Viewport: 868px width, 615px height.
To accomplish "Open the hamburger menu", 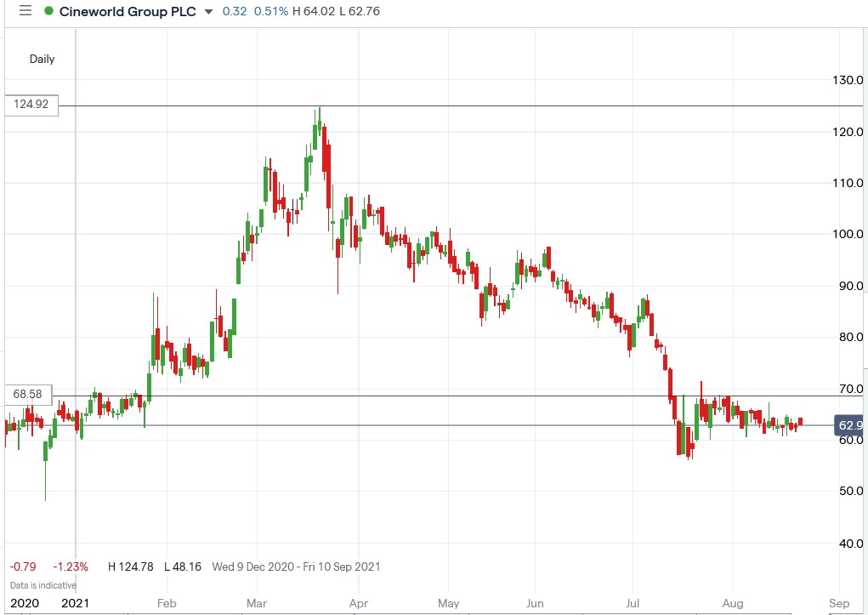I will point(25,12).
